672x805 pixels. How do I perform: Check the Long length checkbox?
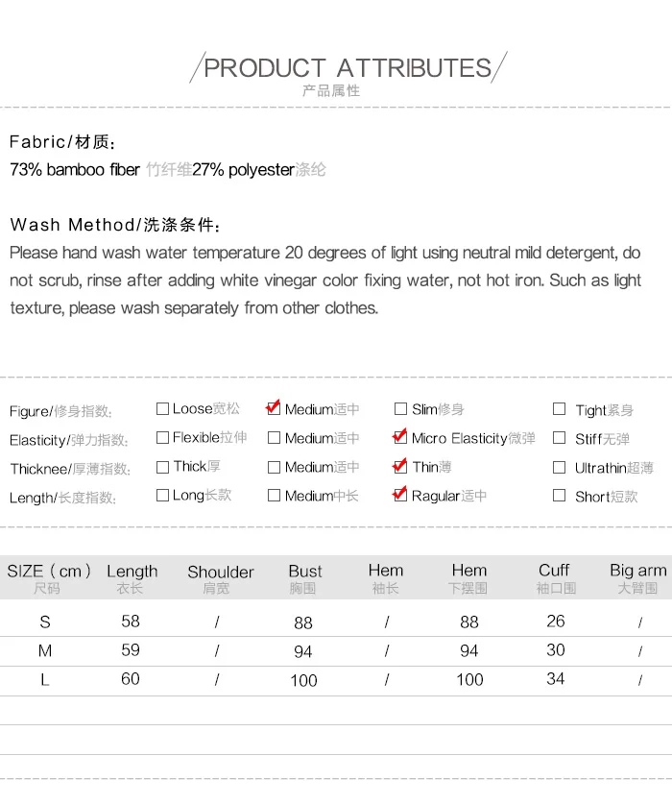pyautogui.click(x=162, y=495)
